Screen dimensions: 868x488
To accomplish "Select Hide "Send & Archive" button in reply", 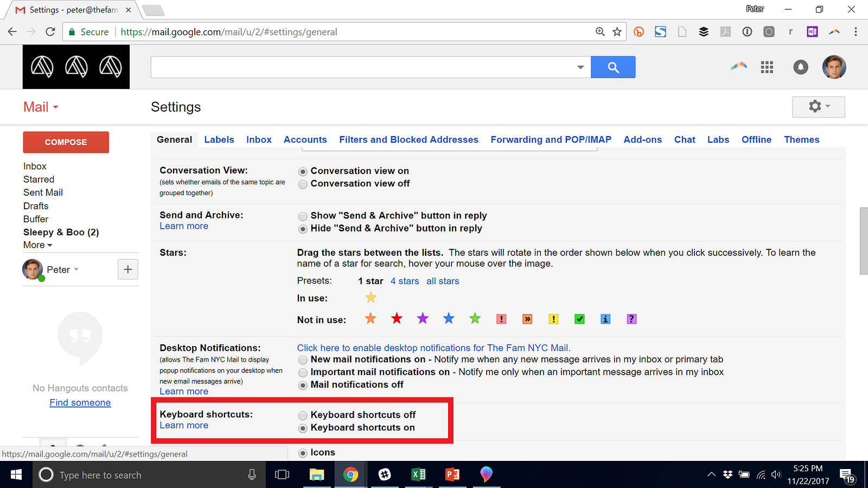I will pos(303,229).
